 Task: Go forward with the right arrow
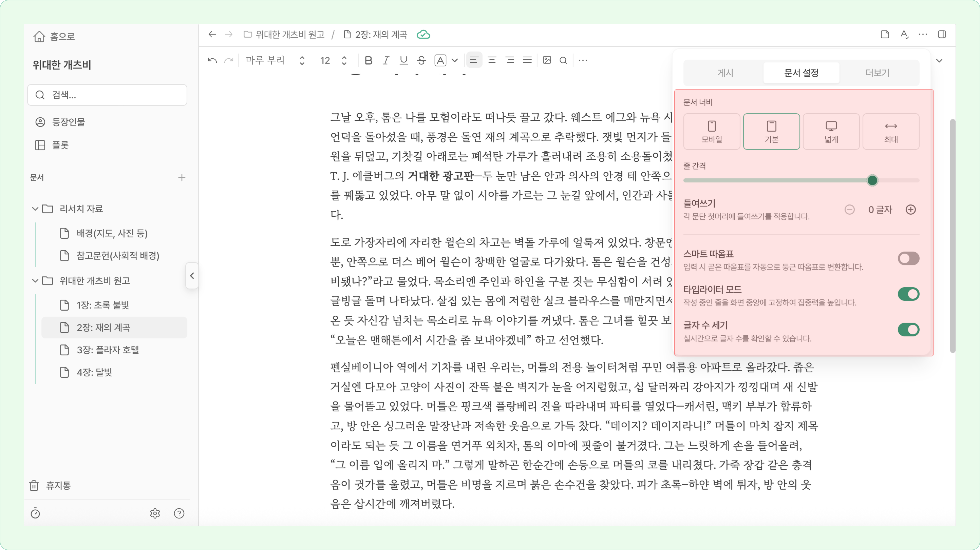pos(229,35)
